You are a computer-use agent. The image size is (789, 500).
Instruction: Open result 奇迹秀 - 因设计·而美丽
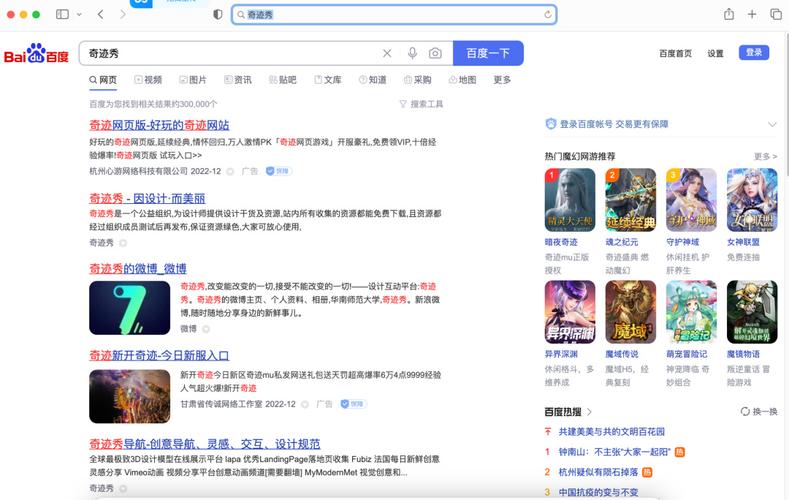click(147, 198)
